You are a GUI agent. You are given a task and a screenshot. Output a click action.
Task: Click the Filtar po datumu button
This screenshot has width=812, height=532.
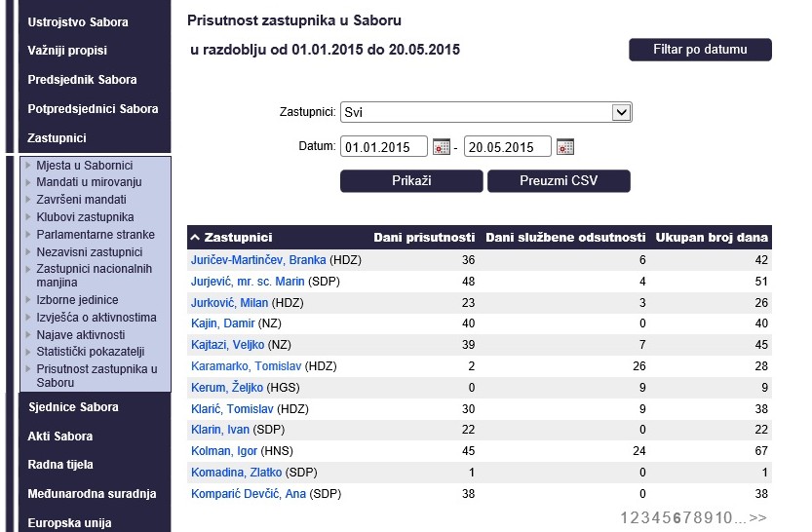tap(700, 50)
